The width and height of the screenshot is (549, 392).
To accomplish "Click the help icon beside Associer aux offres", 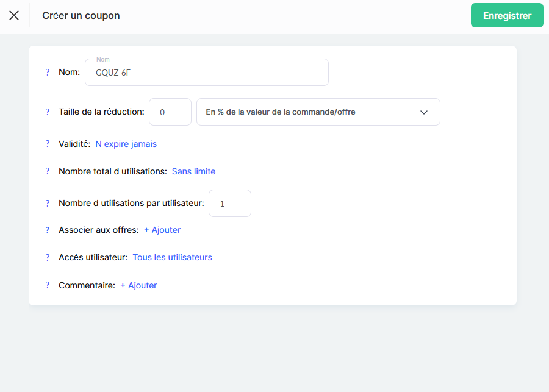I will (x=48, y=230).
